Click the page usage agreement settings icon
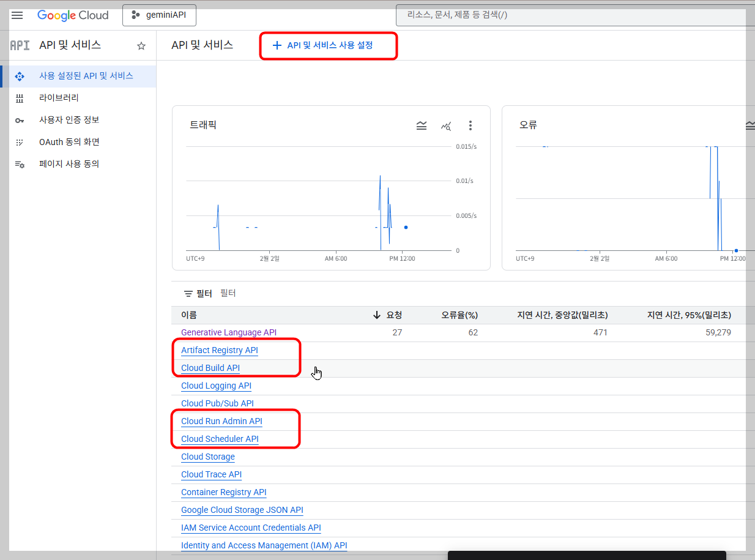The width and height of the screenshot is (755, 560). pos(20,165)
